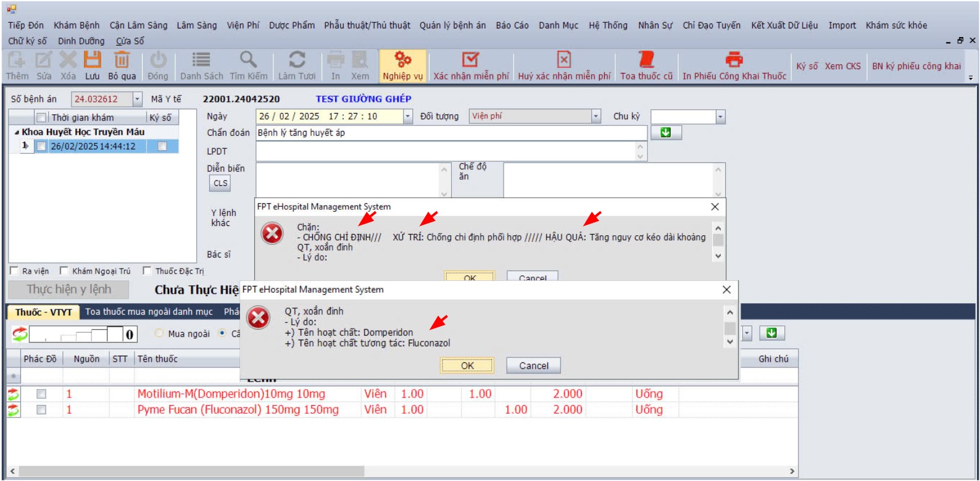980x481 pixels.
Task: Click the Bỏ qua (skip) trash icon
Action: tap(122, 59)
